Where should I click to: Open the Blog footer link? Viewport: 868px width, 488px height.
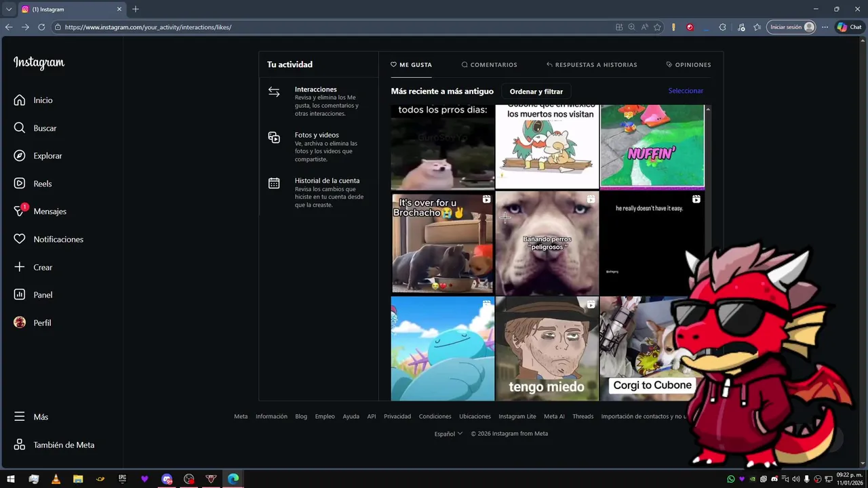301,416
